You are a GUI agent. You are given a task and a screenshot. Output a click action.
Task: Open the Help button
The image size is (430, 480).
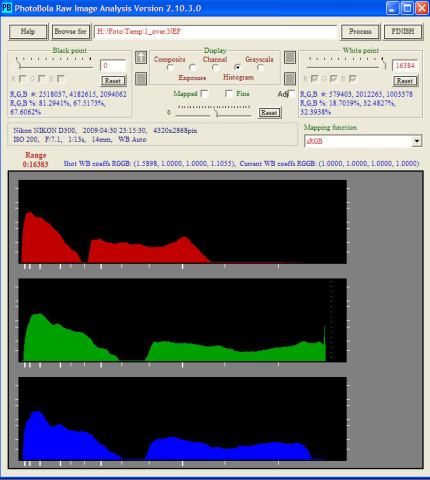[28, 32]
